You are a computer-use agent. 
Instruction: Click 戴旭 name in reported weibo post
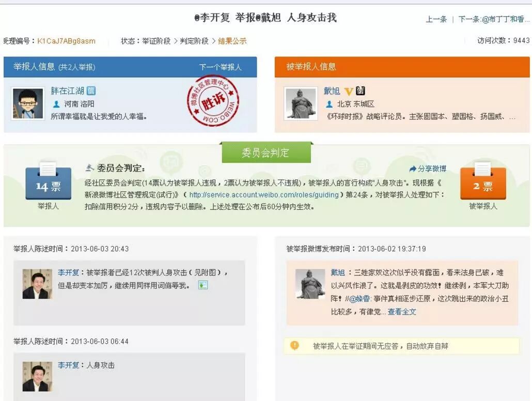click(338, 272)
